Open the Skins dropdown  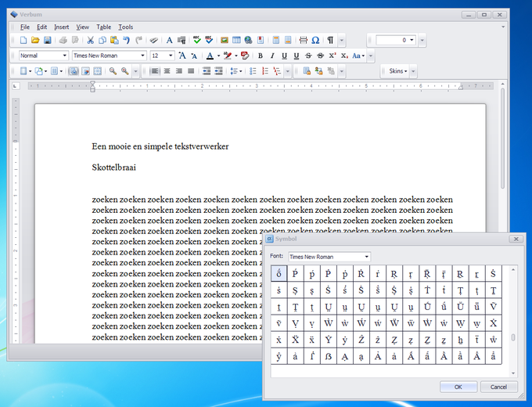coord(399,71)
